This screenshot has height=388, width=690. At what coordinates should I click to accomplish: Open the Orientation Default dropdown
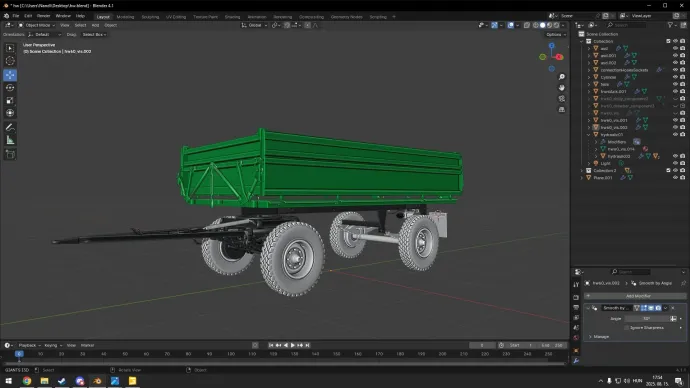click(x=44, y=34)
